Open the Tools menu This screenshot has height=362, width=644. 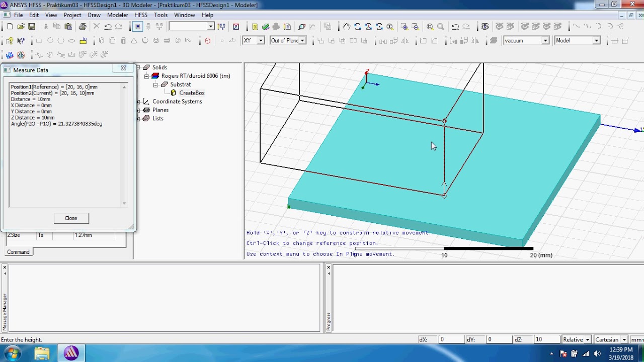click(160, 15)
